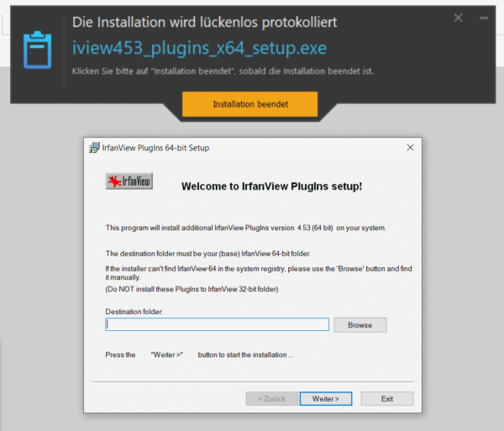Click the IrfanView PlugIns 64-bit Setup title
The width and height of the screenshot is (504, 431).
click(x=155, y=148)
